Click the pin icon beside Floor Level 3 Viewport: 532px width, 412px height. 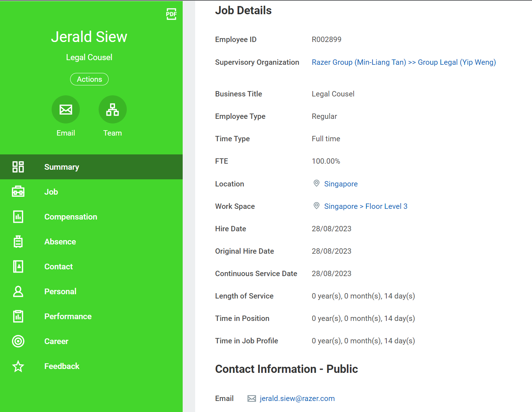(x=316, y=206)
